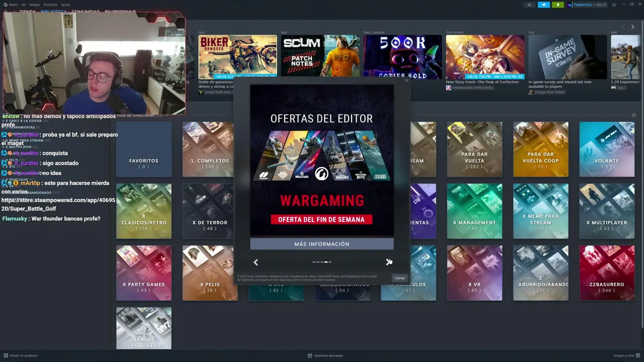This screenshot has height=362, width=644.
Task: Open the ZZBASURERO collection
Action: [607, 273]
